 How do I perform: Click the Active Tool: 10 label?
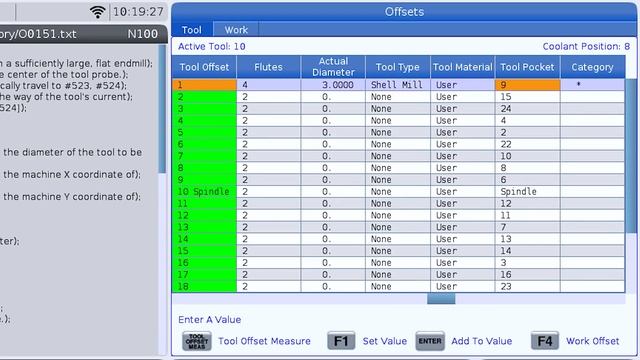pos(211,47)
